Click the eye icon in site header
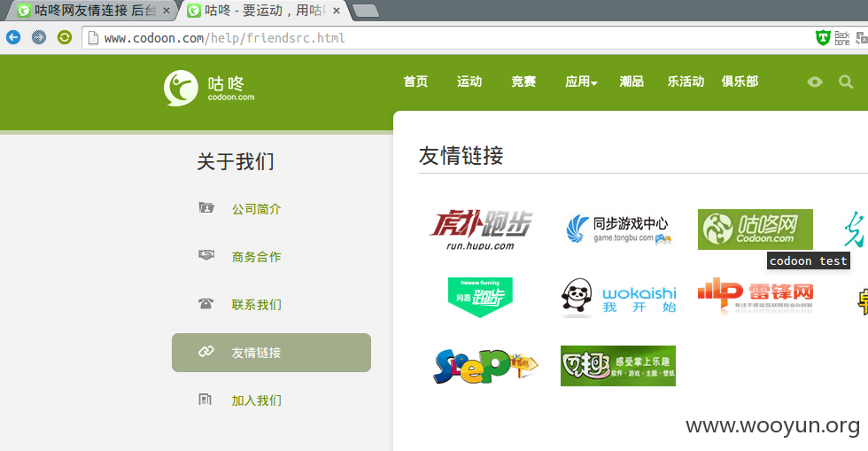Screen dimensions: 868x451 [814, 82]
